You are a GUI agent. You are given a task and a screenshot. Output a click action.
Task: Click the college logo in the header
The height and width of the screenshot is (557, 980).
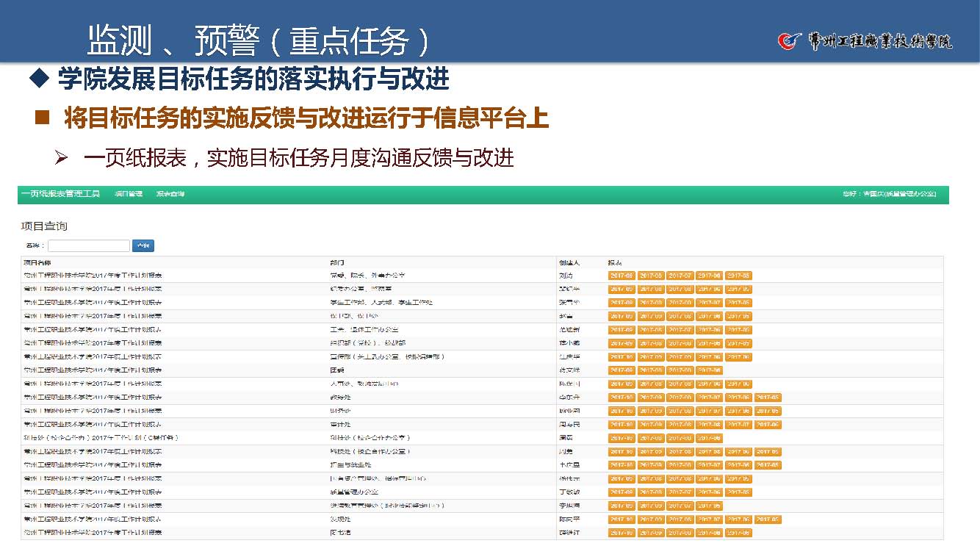click(x=865, y=41)
